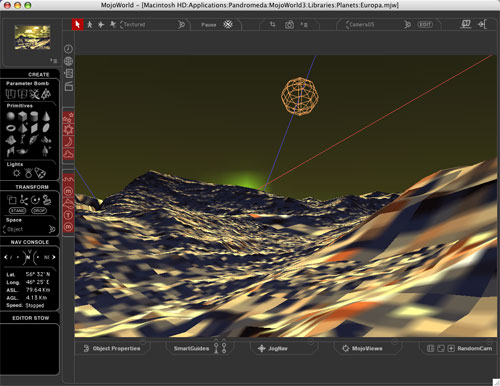Open the globe planet view icon
This screenshot has width=500, height=386.
tap(68, 61)
